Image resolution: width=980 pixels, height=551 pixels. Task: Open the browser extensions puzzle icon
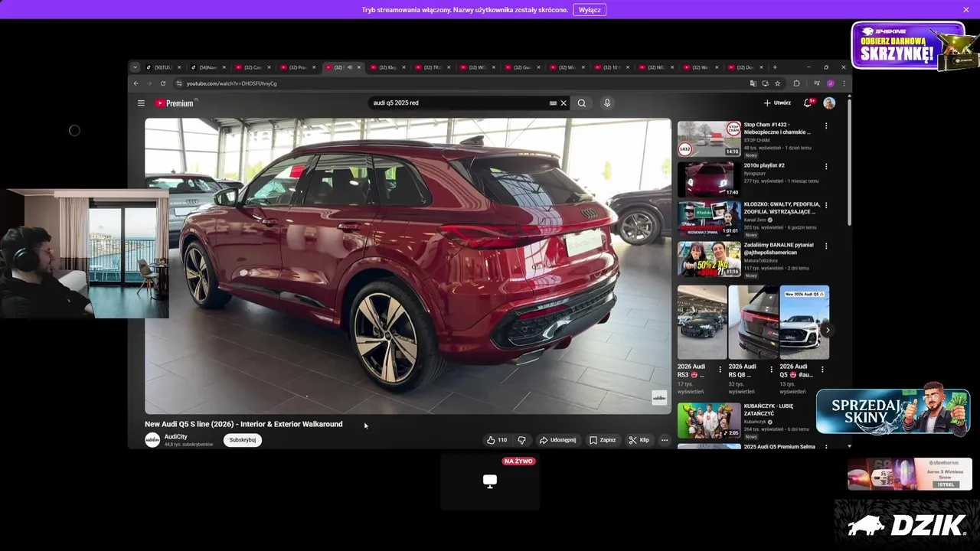pyautogui.click(x=796, y=83)
